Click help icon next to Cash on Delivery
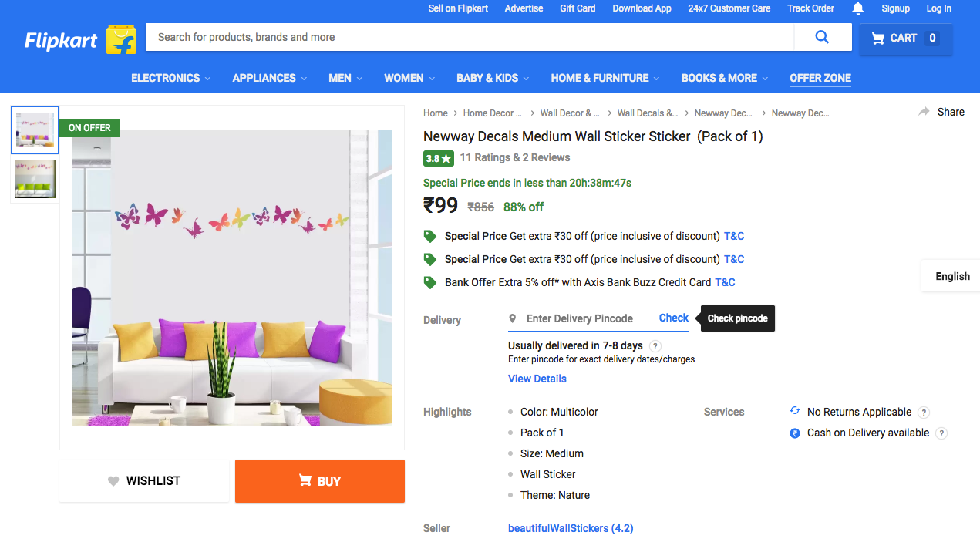Image resolution: width=980 pixels, height=549 pixels. pyautogui.click(x=941, y=433)
